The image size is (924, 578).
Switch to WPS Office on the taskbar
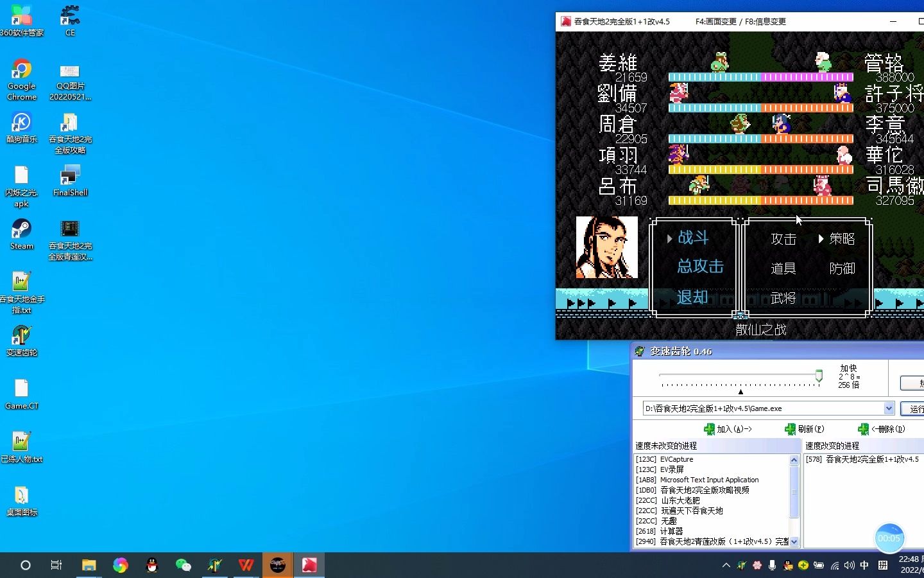coord(246,565)
